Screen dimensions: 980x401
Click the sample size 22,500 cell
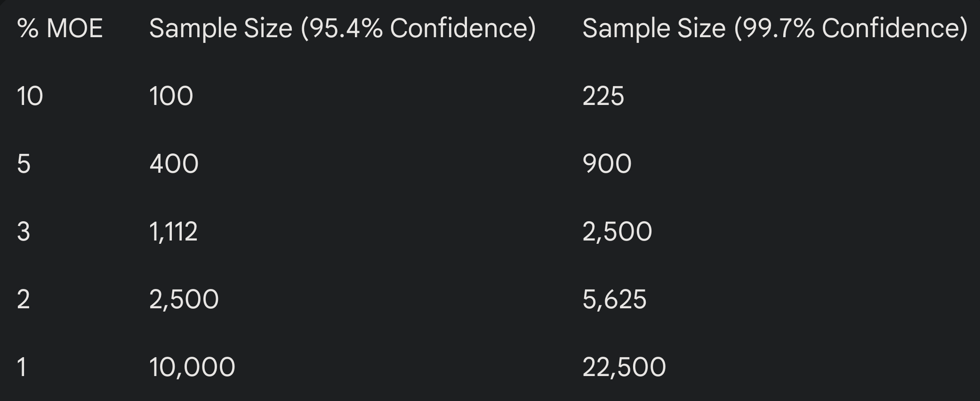pos(624,368)
